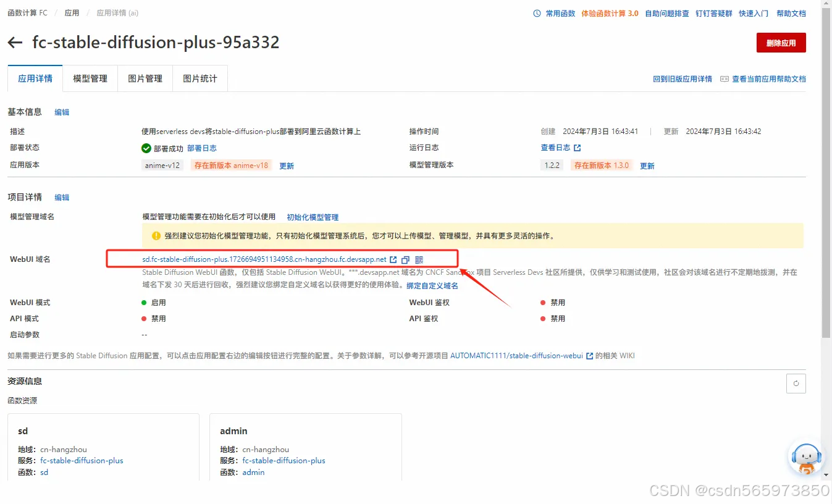Open the external link icon after the WebUI domain
This screenshot has width=832, height=504.
point(393,260)
